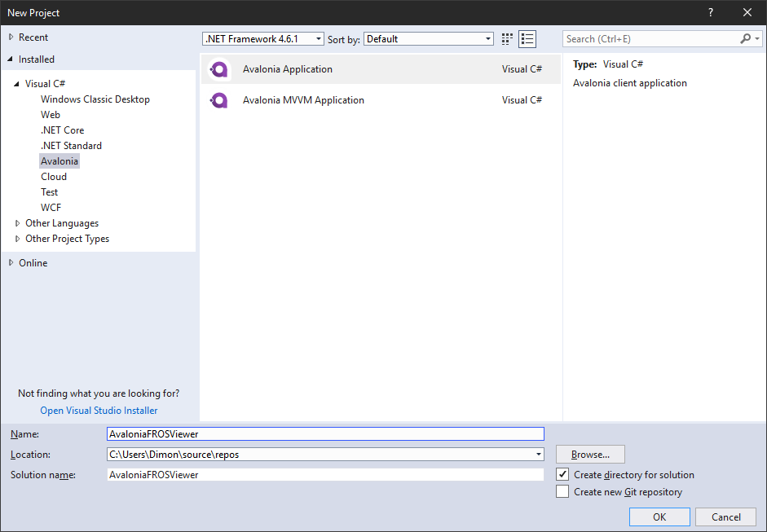This screenshot has height=532, width=767.
Task: Click the Browse button
Action: point(589,454)
